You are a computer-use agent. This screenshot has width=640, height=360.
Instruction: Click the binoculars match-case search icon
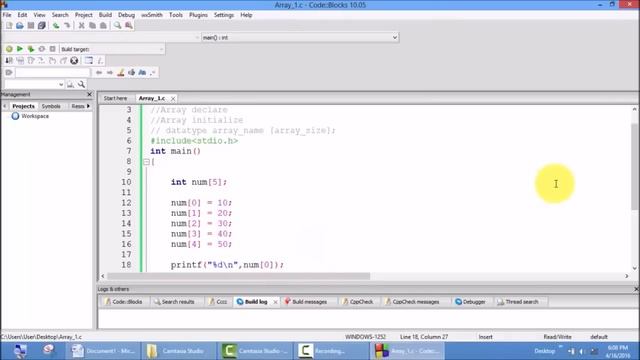(142, 73)
